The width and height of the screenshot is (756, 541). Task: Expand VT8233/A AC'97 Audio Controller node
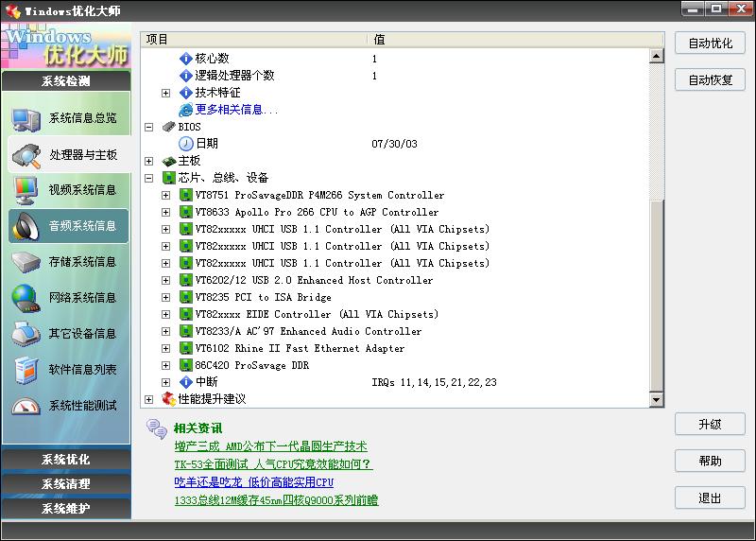pos(166,332)
